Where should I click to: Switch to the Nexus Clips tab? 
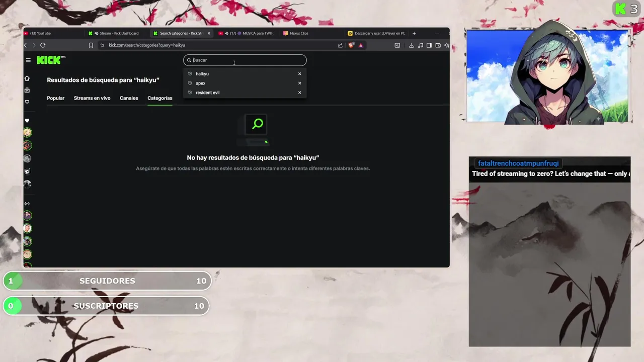310,33
